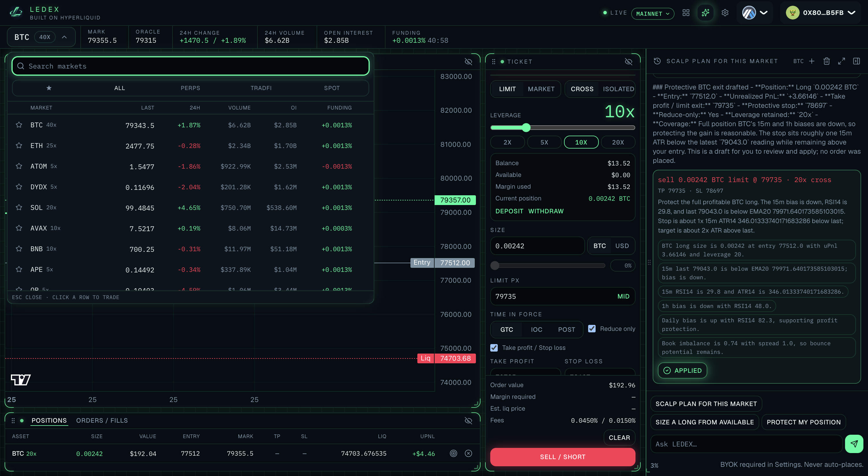Uncheck the Reduce only checkbox

tap(592, 329)
